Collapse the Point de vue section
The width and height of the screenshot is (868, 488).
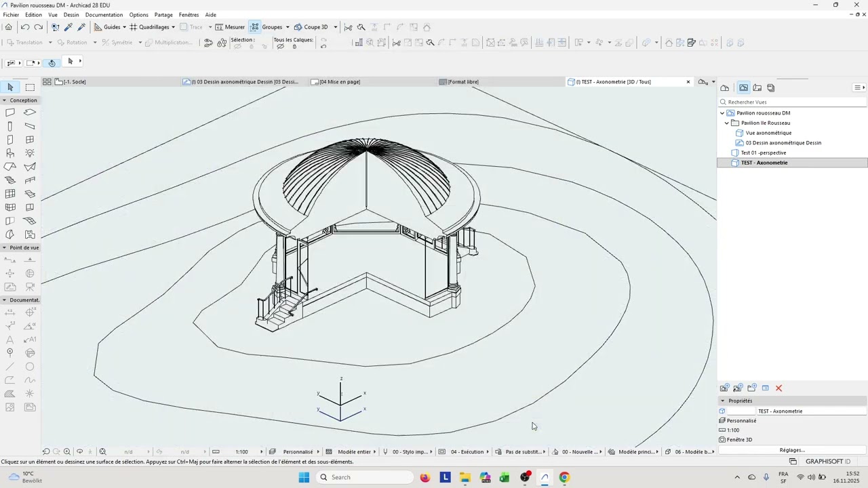(4, 247)
